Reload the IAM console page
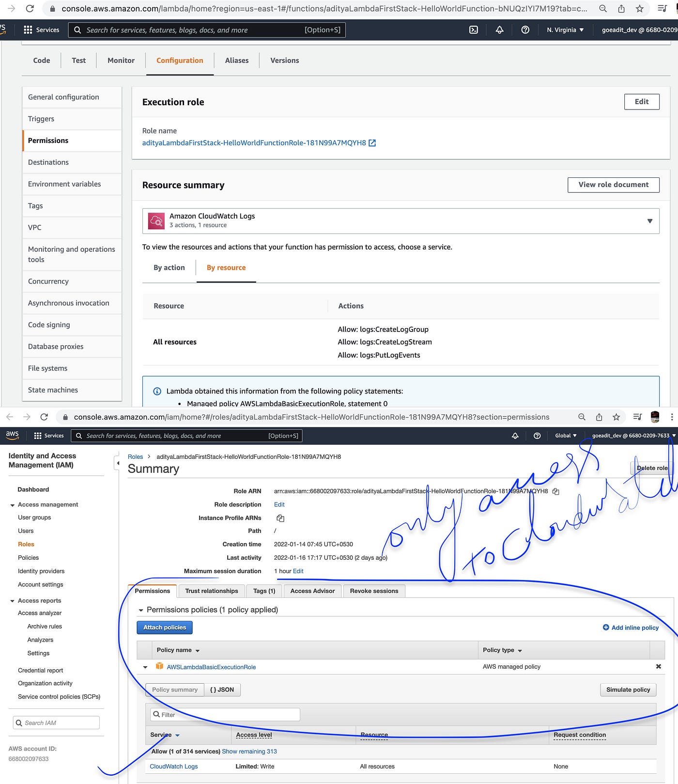This screenshot has height=784, width=678. coord(44,417)
